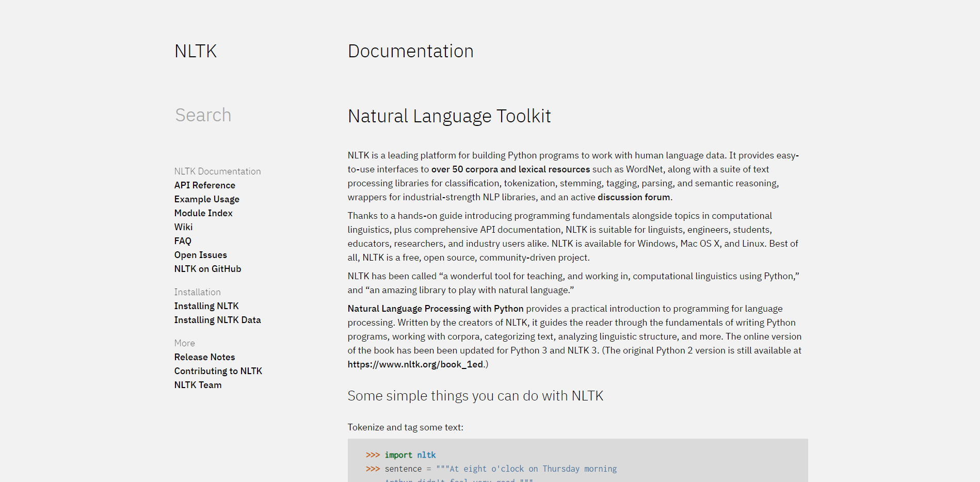Open the nltk.org/book_1ed URL link

415,364
